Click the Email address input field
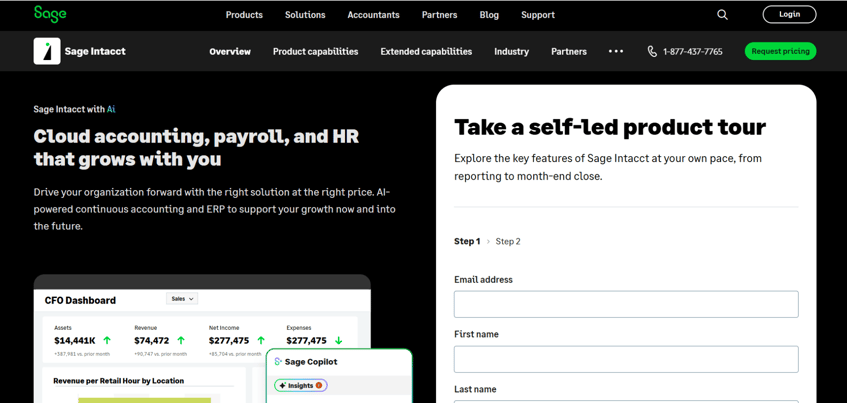The width and height of the screenshot is (847, 403). [x=626, y=304]
